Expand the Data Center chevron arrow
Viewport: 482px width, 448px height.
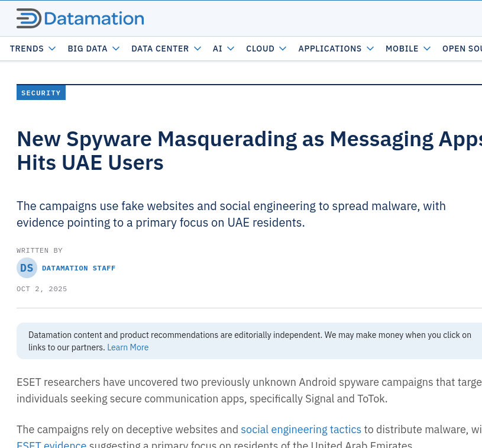(198, 49)
